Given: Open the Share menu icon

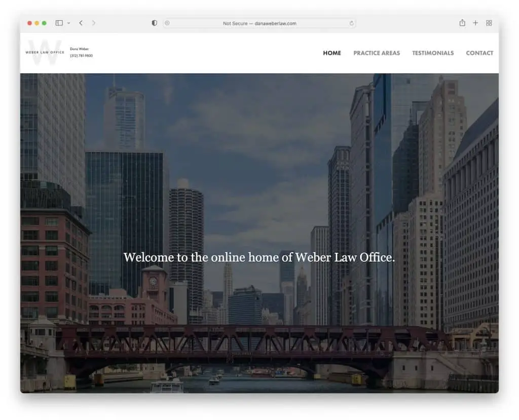Looking at the screenshot, I should pos(462,23).
